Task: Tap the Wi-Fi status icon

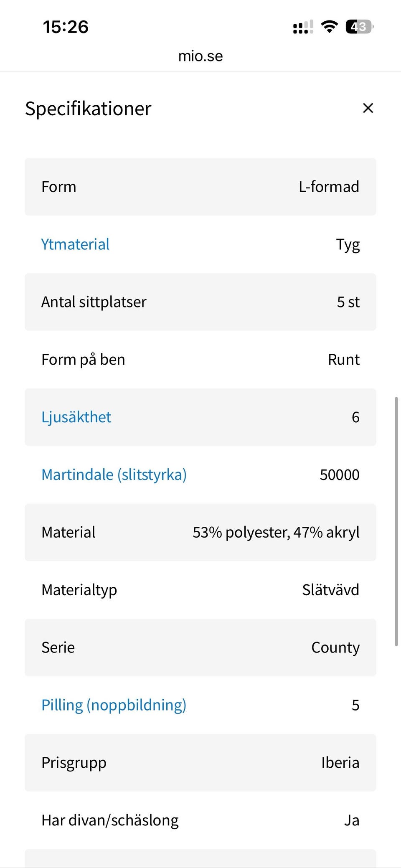Action: click(x=329, y=27)
